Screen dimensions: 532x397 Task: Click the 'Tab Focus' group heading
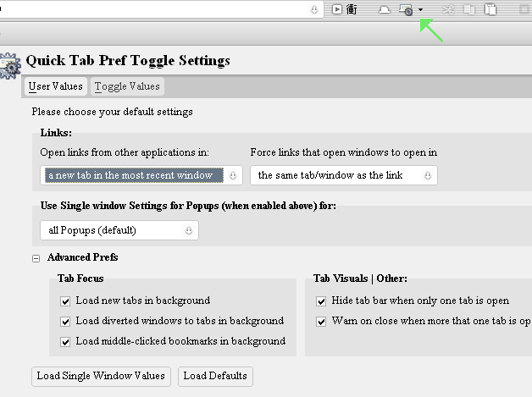pyautogui.click(x=80, y=278)
